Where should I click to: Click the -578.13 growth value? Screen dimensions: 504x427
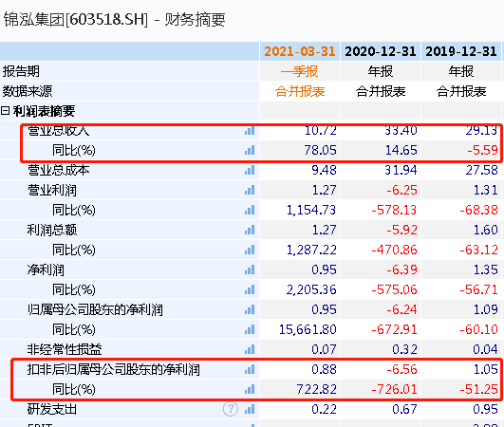395,210
